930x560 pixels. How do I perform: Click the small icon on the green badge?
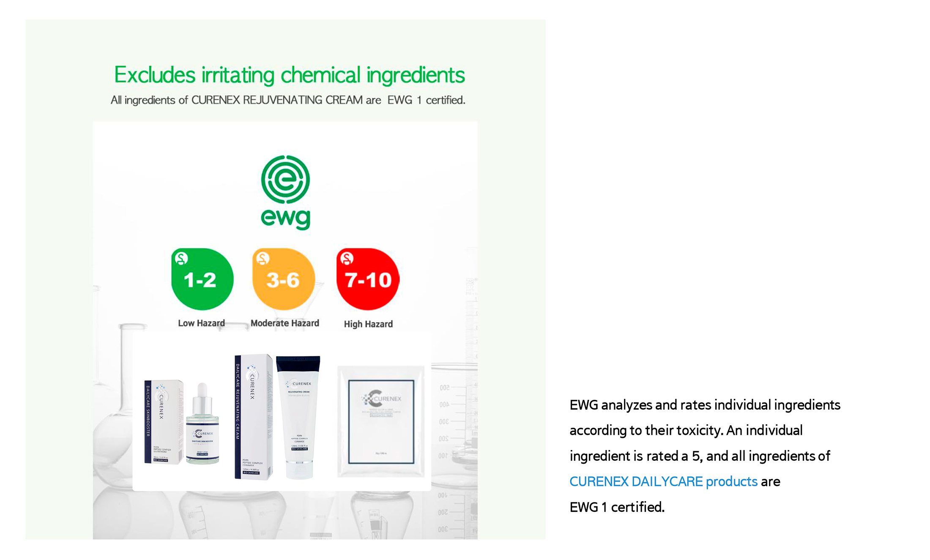(181, 258)
